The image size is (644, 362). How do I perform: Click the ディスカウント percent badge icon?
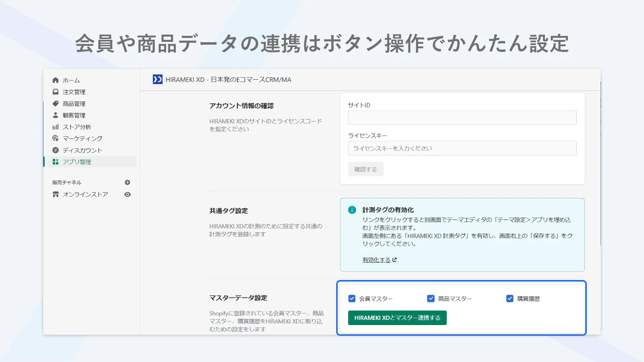point(56,150)
